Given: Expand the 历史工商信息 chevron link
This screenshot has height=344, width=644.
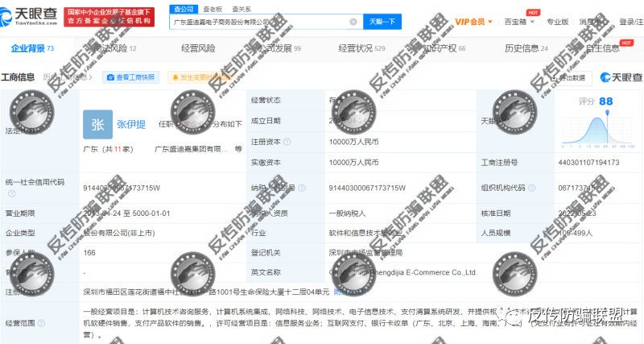Looking at the screenshot, I should tap(68, 77).
